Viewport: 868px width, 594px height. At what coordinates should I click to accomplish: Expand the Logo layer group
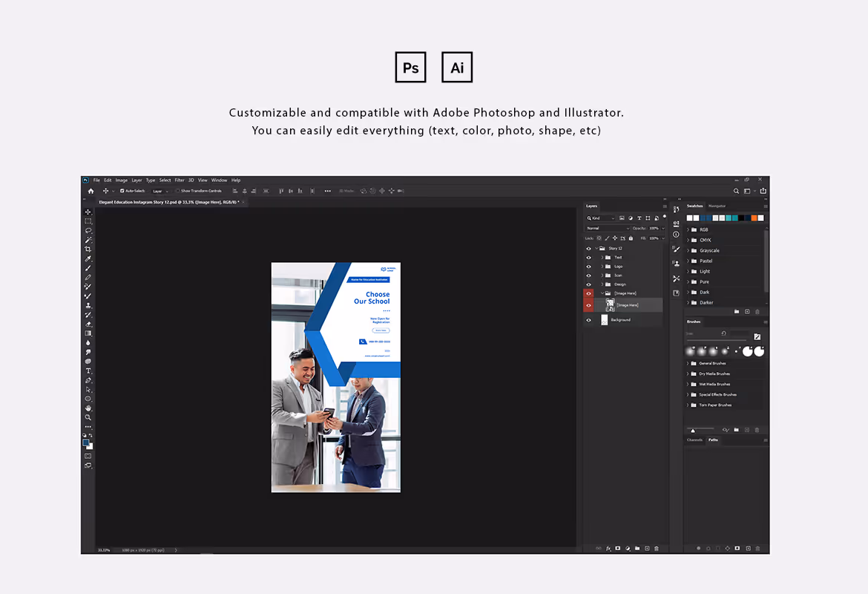602,267
